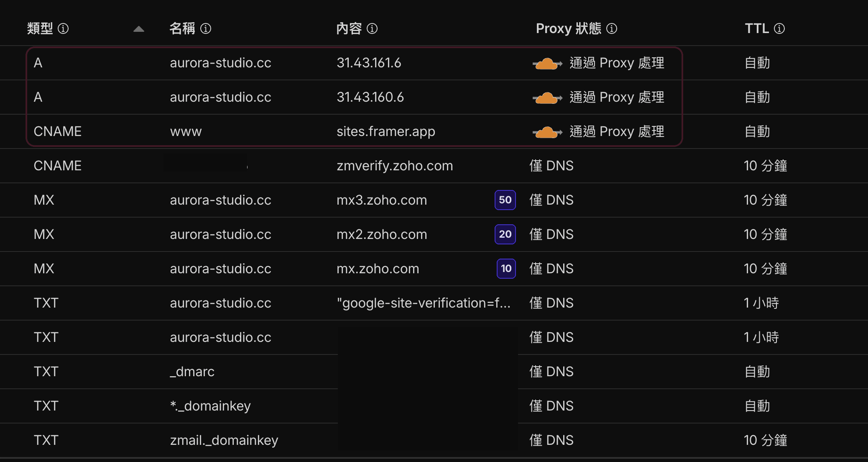The height and width of the screenshot is (462, 868).
Task: Click the sort triangle on the 類型 column
Action: coord(138,29)
